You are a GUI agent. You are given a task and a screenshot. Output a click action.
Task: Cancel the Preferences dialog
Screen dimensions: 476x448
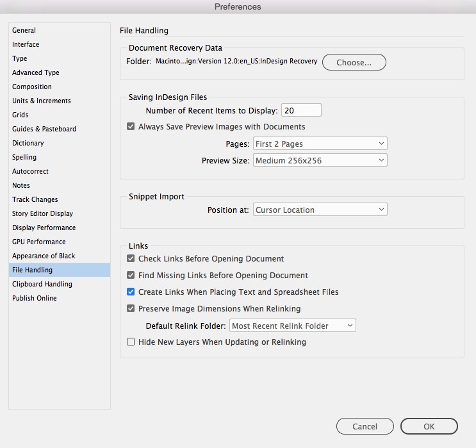tap(365, 426)
